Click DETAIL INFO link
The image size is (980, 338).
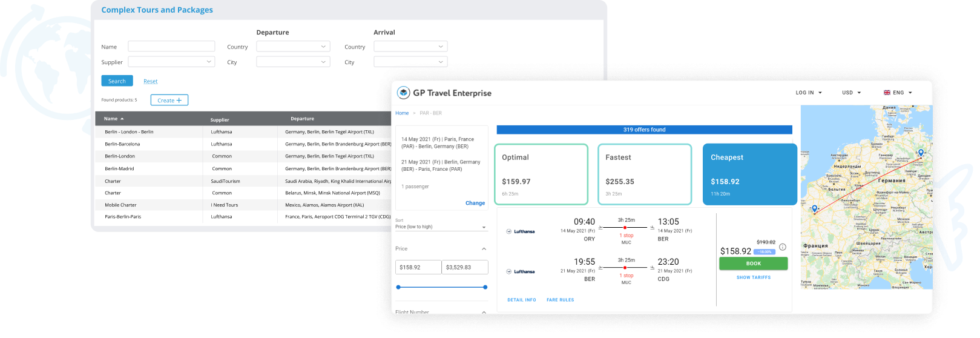click(x=522, y=300)
